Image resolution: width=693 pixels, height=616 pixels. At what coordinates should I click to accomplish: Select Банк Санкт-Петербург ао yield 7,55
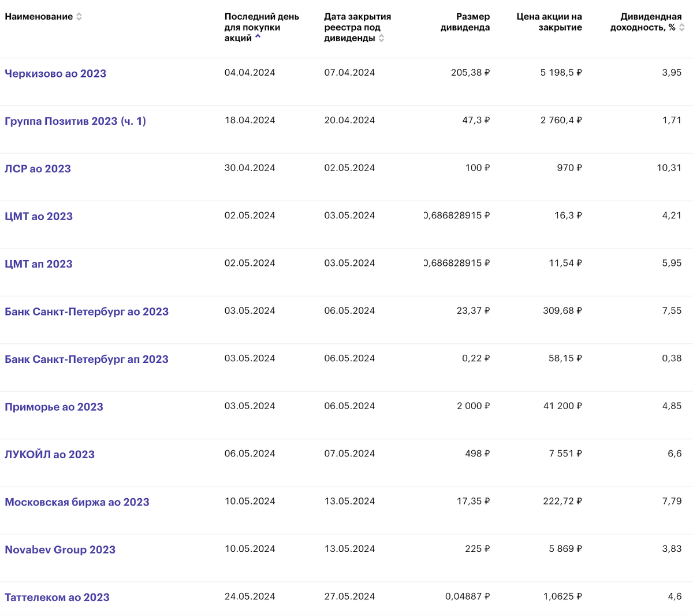(672, 311)
